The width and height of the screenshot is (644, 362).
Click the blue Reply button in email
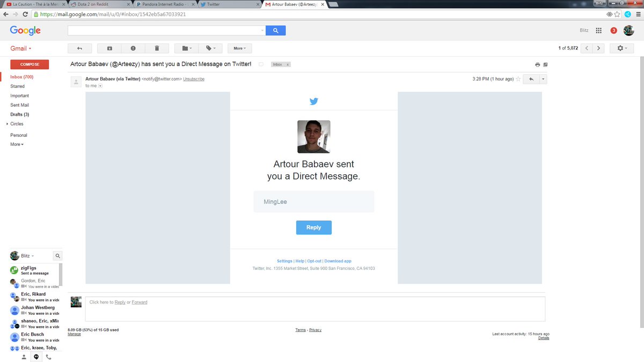tap(314, 227)
